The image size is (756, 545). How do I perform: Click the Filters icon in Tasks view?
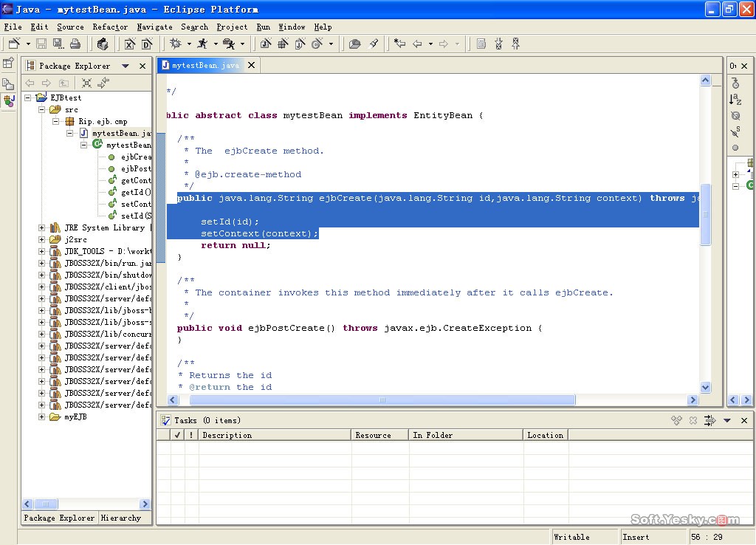709,420
